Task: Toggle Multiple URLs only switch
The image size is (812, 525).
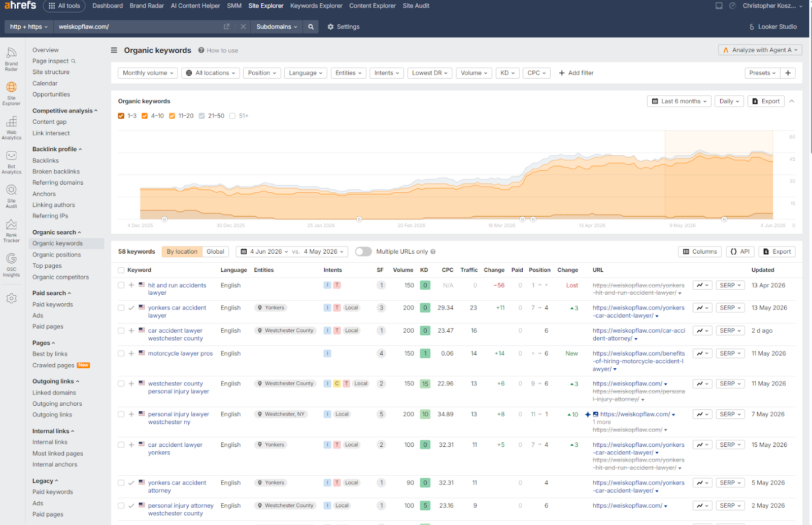Action: tap(363, 252)
